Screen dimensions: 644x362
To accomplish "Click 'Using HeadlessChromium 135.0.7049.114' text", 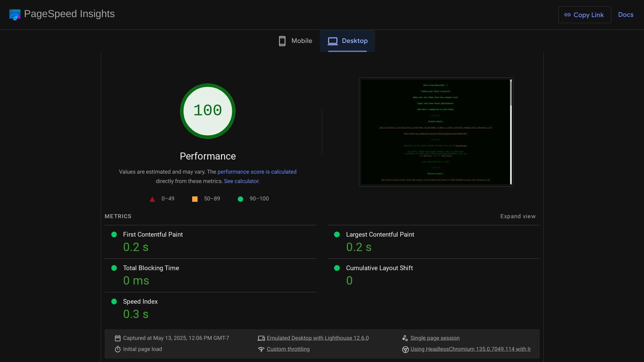I will (x=471, y=349).
